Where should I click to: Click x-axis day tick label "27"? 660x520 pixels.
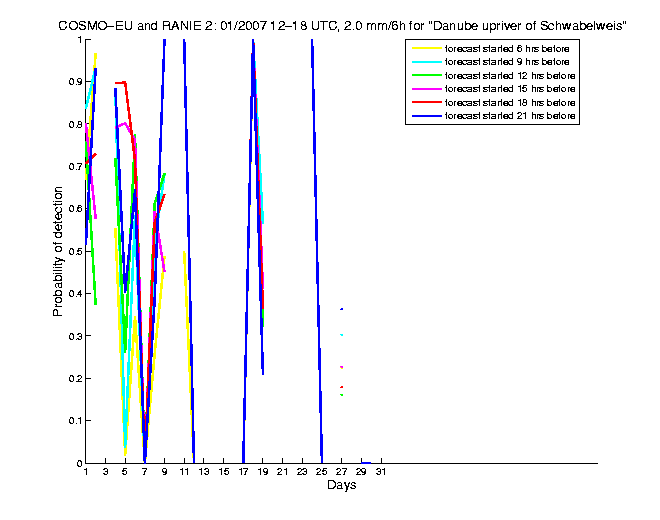[x=341, y=472]
